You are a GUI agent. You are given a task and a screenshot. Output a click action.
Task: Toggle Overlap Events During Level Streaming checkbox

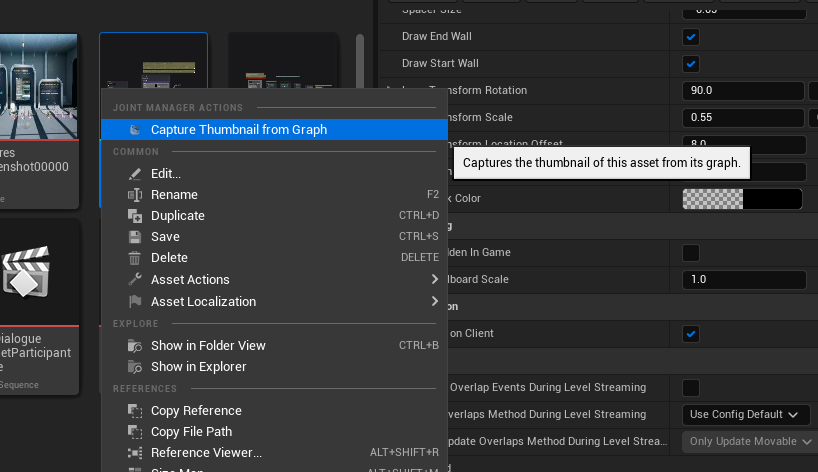690,387
